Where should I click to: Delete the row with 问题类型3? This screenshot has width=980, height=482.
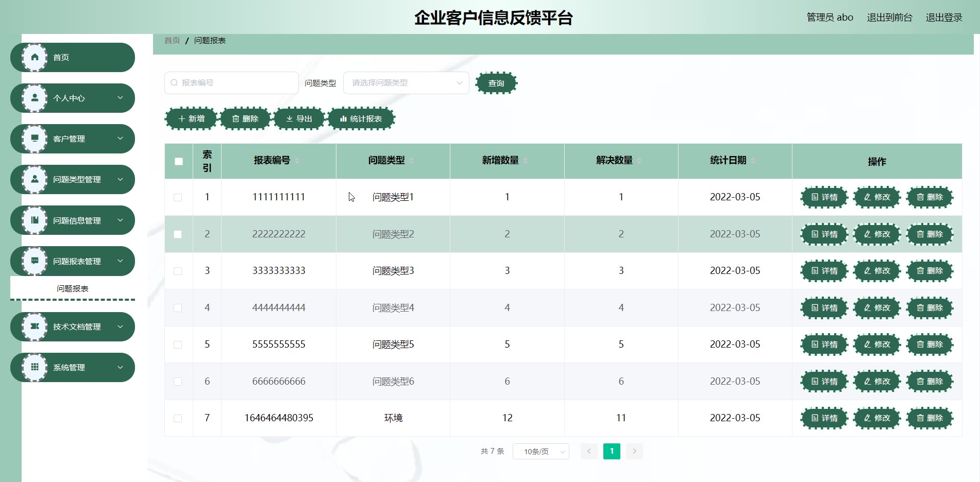click(930, 271)
